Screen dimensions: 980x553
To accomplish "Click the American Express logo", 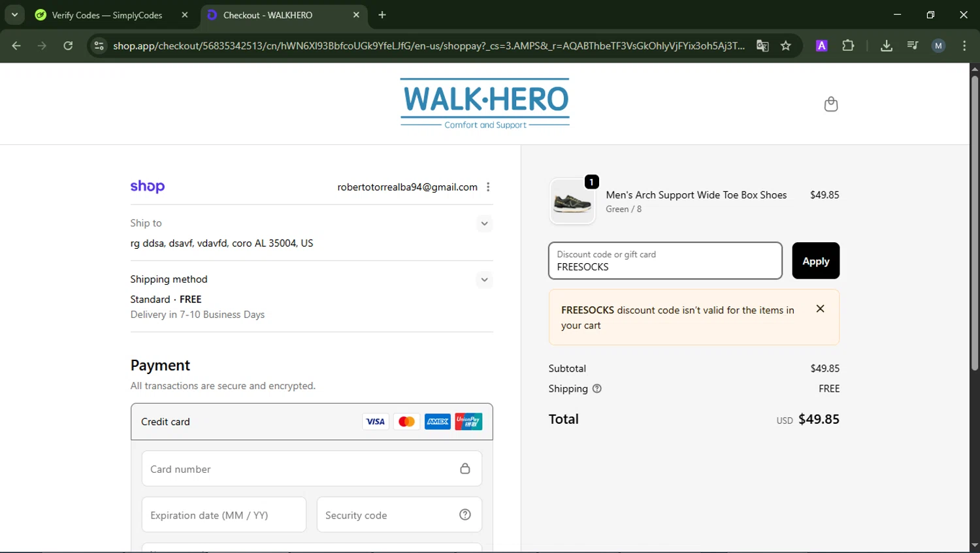I will 438,422.
